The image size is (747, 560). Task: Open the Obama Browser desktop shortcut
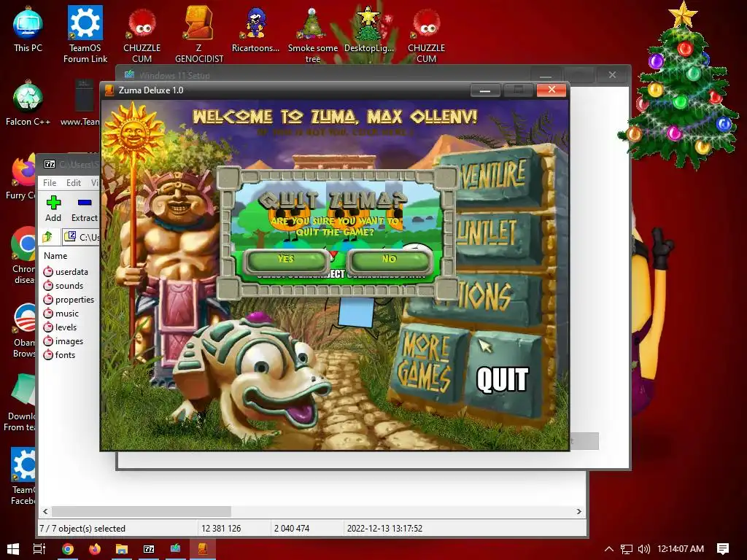(24, 330)
